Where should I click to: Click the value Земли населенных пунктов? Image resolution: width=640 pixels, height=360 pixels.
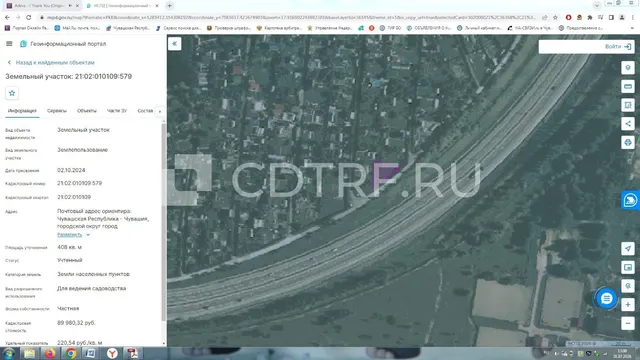(x=93, y=274)
